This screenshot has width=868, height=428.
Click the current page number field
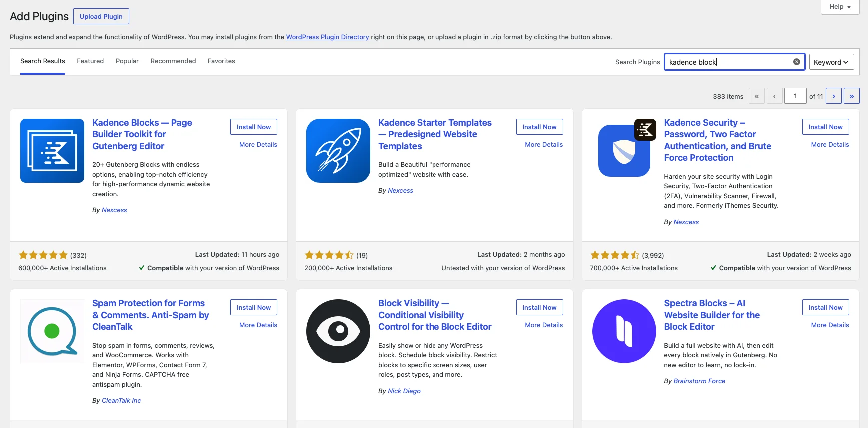click(795, 96)
